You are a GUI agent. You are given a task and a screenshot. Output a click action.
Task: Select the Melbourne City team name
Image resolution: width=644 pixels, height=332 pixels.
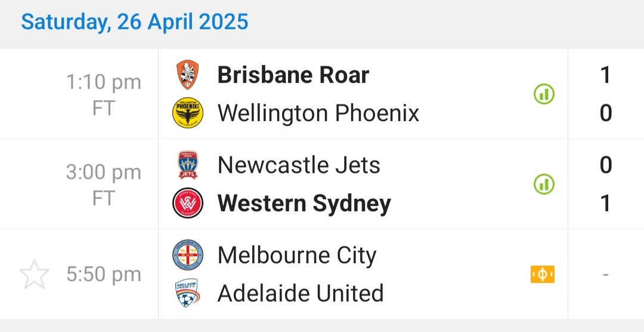pos(297,256)
